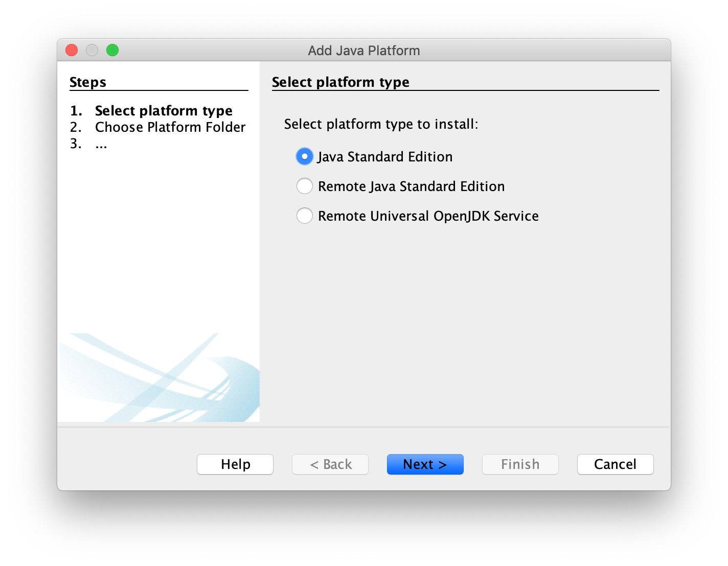Choose Remote Java Standard Edition option
The height and width of the screenshot is (566, 728).
click(304, 186)
